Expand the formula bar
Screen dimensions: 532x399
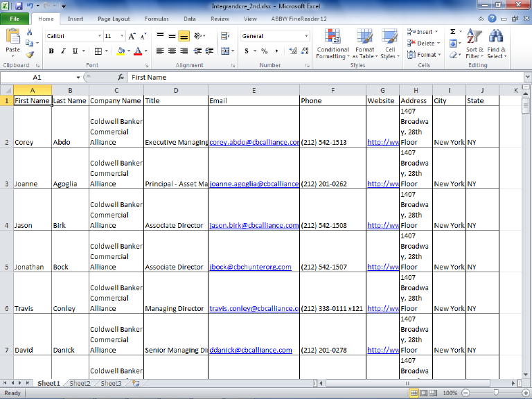(x=527, y=78)
